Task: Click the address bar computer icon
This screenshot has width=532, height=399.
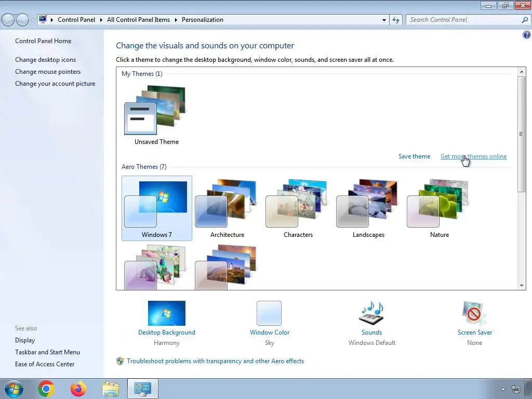Action: (x=43, y=19)
